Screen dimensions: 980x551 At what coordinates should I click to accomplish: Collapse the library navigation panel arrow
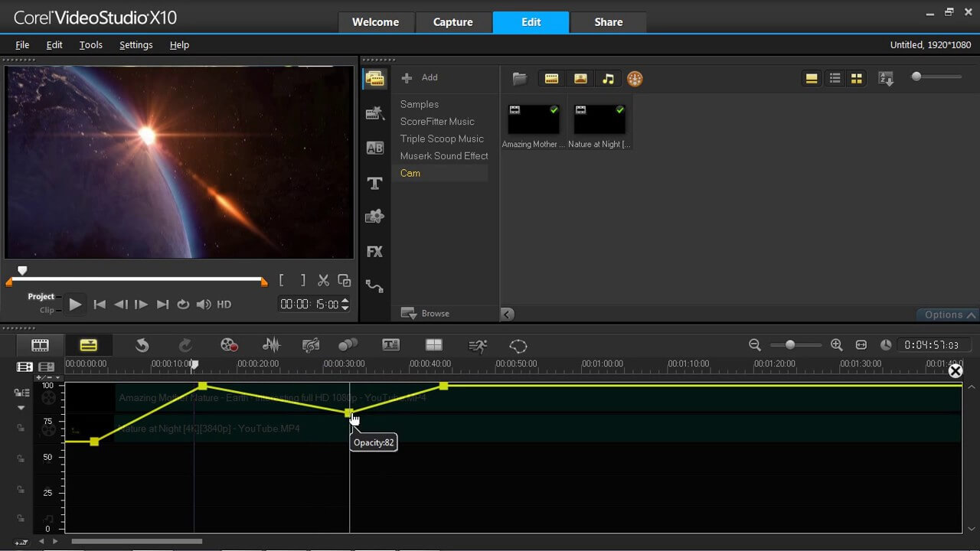pyautogui.click(x=508, y=314)
